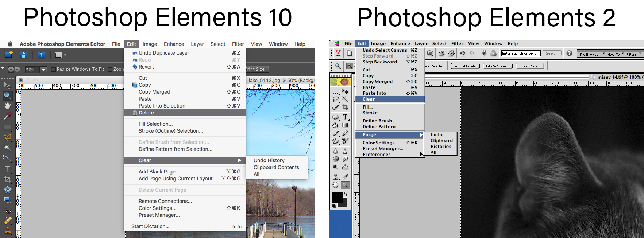Select the Type tool in Elements 10 toolbox
The width and height of the screenshot is (644, 238).
click(x=7, y=169)
